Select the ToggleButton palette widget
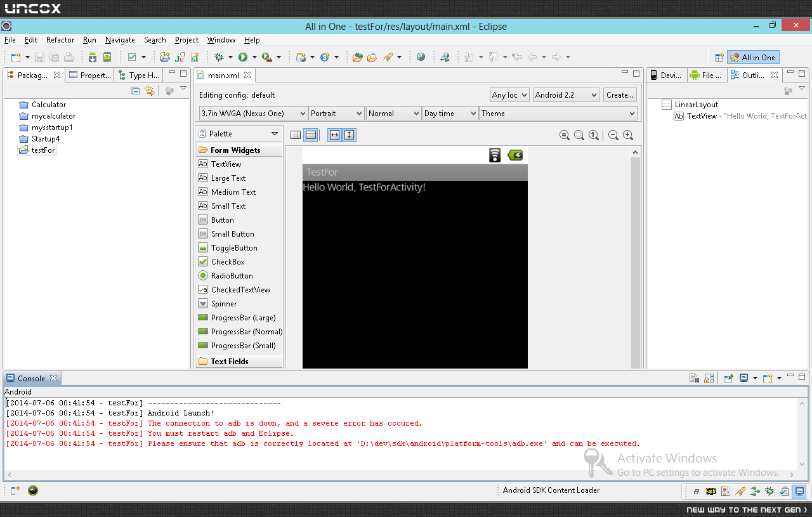This screenshot has width=812, height=517. tap(239, 248)
